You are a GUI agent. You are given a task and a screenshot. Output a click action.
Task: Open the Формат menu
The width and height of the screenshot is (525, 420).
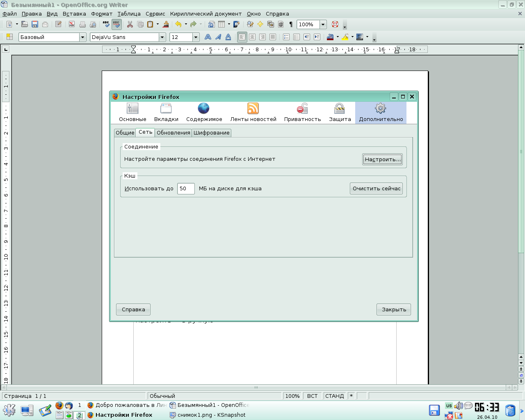(x=102, y=14)
